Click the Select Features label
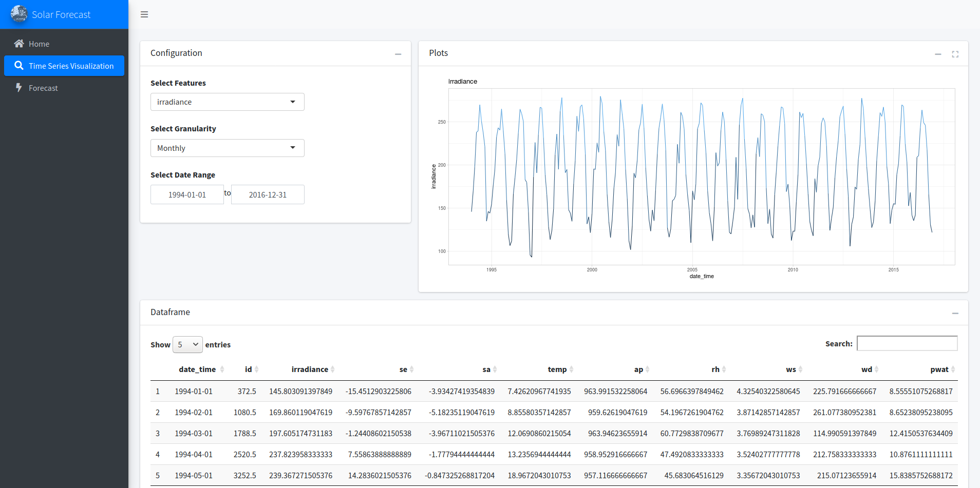980x488 pixels. tap(178, 83)
